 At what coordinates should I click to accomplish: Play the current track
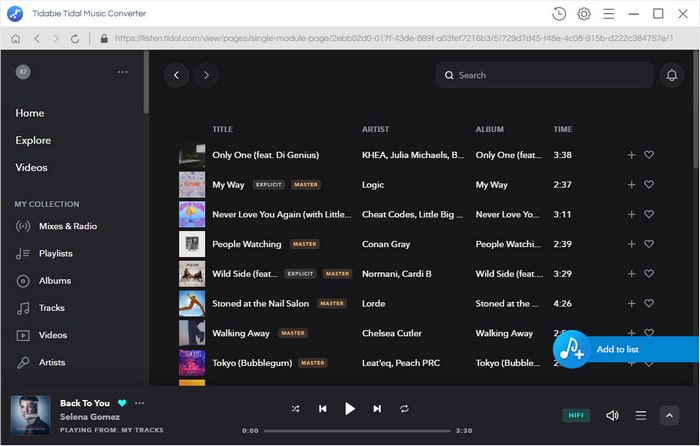[x=350, y=408]
